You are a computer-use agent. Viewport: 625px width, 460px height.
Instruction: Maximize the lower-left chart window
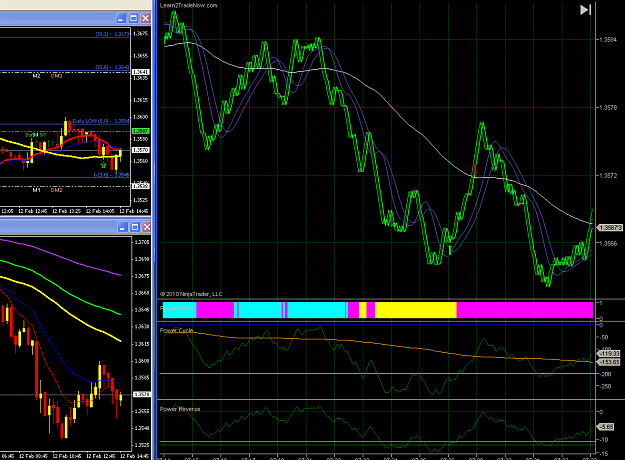(x=135, y=227)
